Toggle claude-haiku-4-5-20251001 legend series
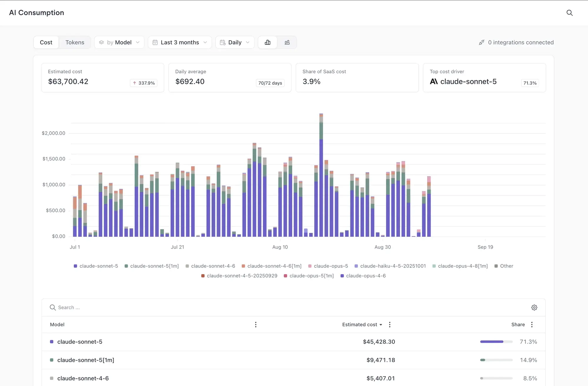Image resolution: width=588 pixels, height=386 pixels. (x=390, y=266)
